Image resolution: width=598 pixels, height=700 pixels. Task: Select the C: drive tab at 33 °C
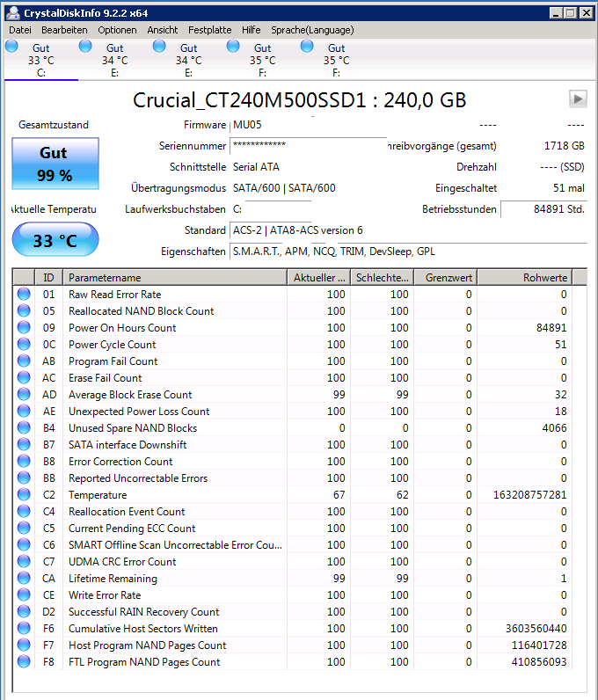(x=41, y=60)
